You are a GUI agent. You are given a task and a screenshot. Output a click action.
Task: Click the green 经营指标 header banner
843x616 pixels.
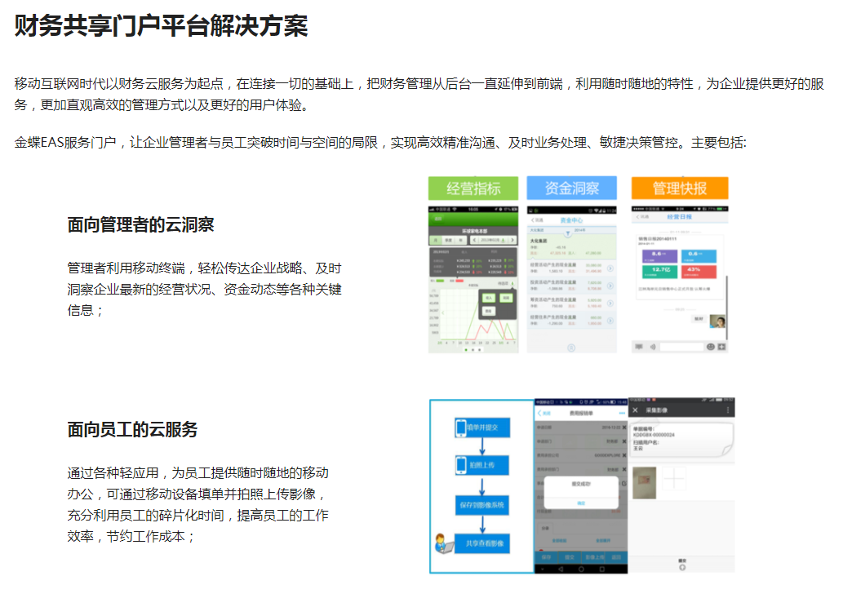click(x=473, y=188)
